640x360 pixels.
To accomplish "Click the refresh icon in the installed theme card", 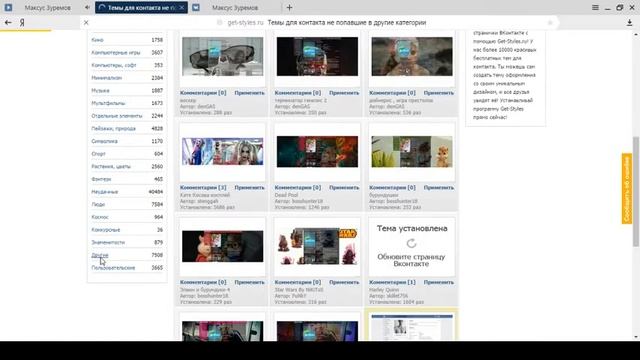I will 411,243.
